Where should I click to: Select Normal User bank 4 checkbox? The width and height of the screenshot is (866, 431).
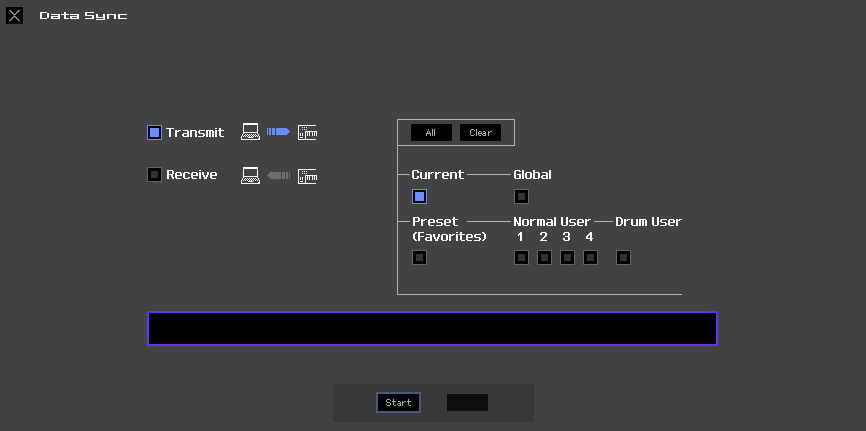590,258
